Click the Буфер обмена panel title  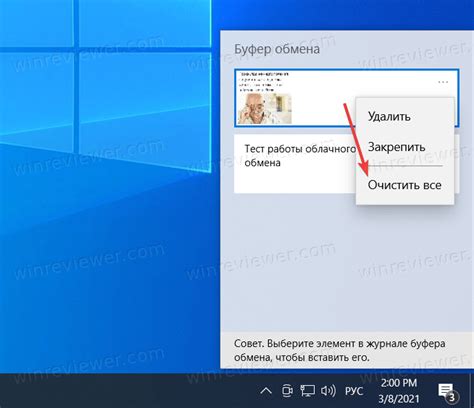coord(277,49)
